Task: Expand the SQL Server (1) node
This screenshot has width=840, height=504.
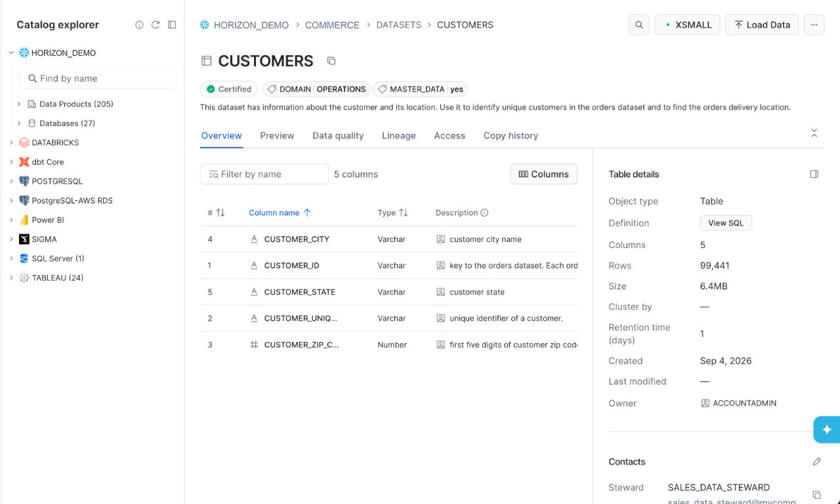Action: click(x=11, y=259)
